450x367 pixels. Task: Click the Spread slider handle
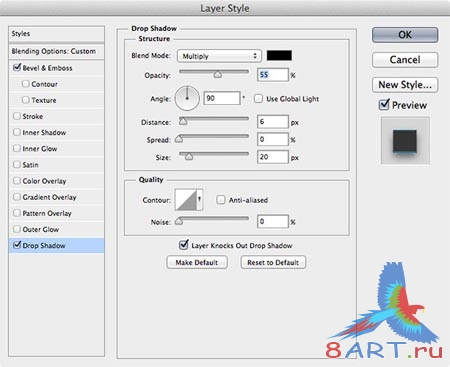pos(179,139)
